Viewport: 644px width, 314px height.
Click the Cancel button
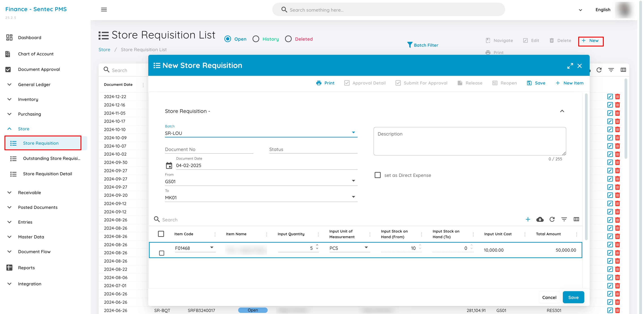pyautogui.click(x=549, y=297)
